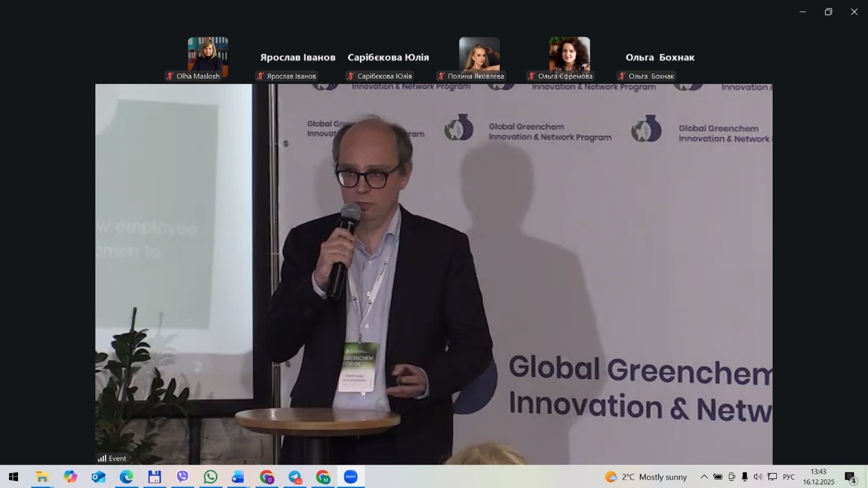Select the Ярослав Іванов participant tile
This screenshot has height=488, width=868.
click(x=298, y=58)
